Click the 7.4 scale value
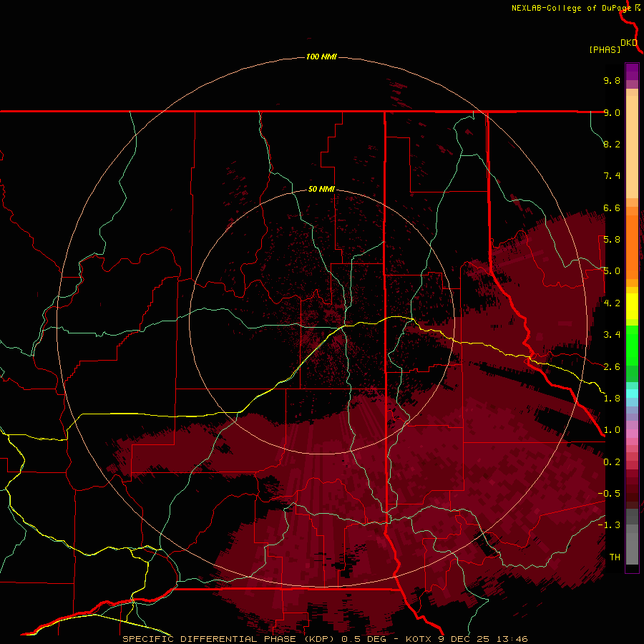The height and width of the screenshot is (644, 644). (x=612, y=176)
